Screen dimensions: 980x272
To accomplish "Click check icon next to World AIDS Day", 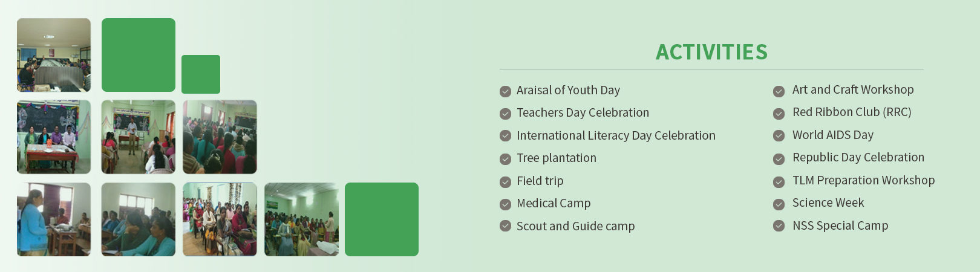I will [x=779, y=136].
